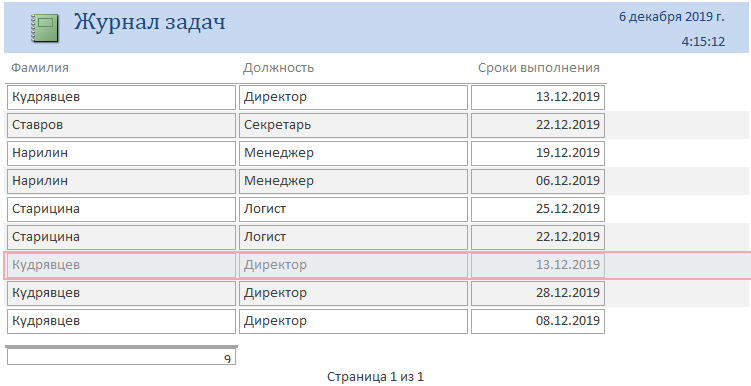Click the highlighted greyed Директор field
This screenshot has height=386, width=751.
tap(353, 265)
